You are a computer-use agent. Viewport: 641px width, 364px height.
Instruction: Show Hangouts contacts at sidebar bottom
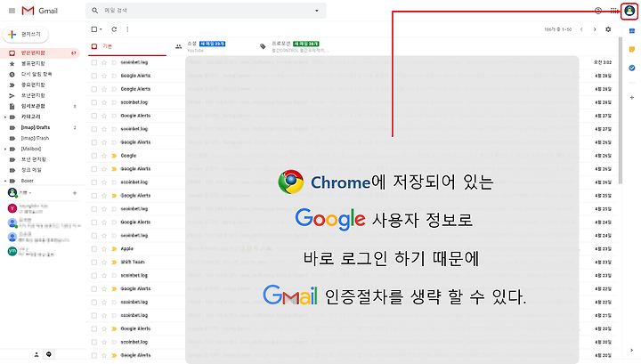37,354
